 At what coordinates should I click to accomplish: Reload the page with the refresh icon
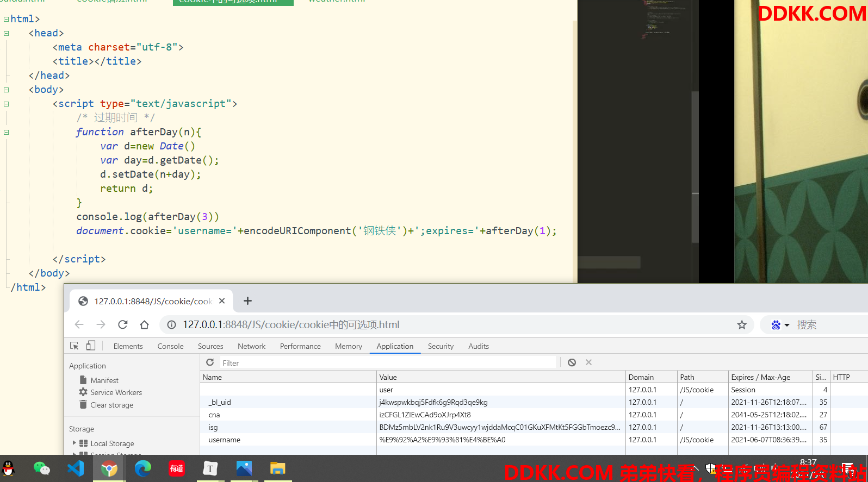(123, 324)
